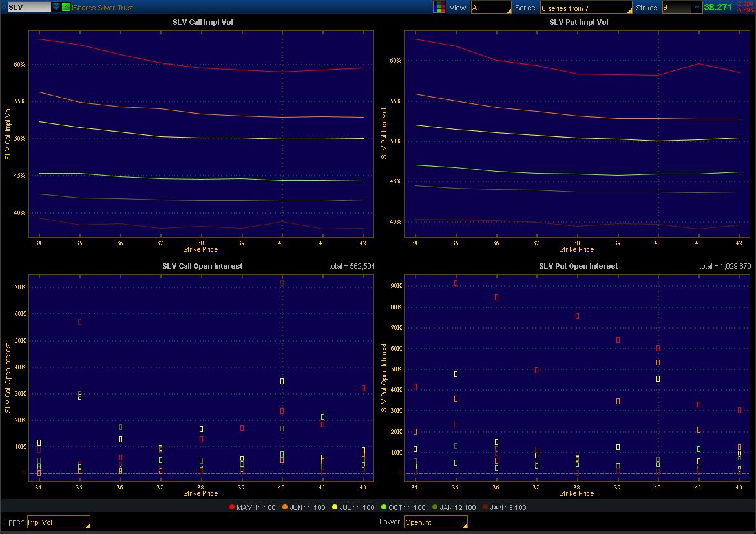Click the brown call open interest marker near 70K at strike 40
Image resolution: width=756 pixels, height=534 pixels.
282,283
